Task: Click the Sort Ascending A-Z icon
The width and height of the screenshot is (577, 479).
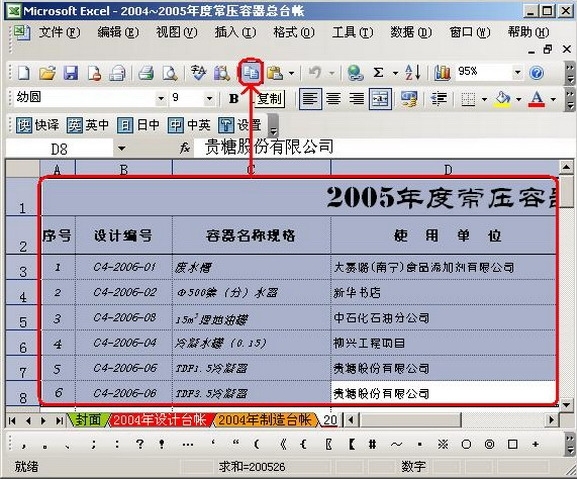Action: (413, 72)
